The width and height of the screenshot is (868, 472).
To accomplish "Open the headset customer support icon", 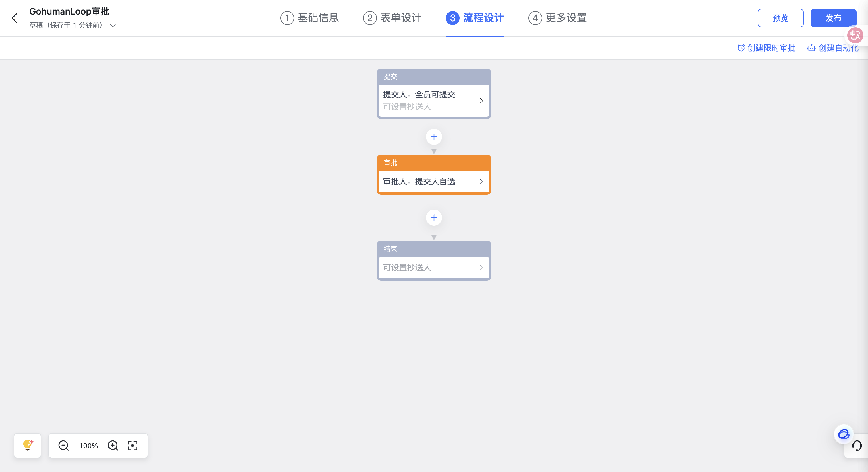I will coord(857,446).
